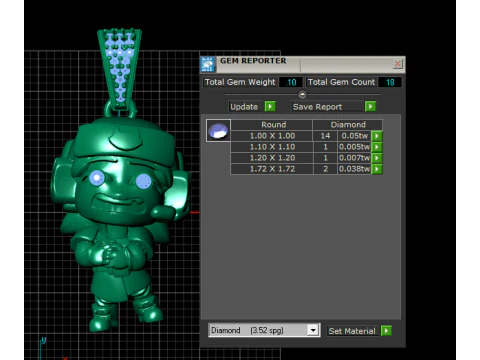Click the 0.038tw weight cell
This screenshot has height=360, width=480.
pyautogui.click(x=355, y=169)
